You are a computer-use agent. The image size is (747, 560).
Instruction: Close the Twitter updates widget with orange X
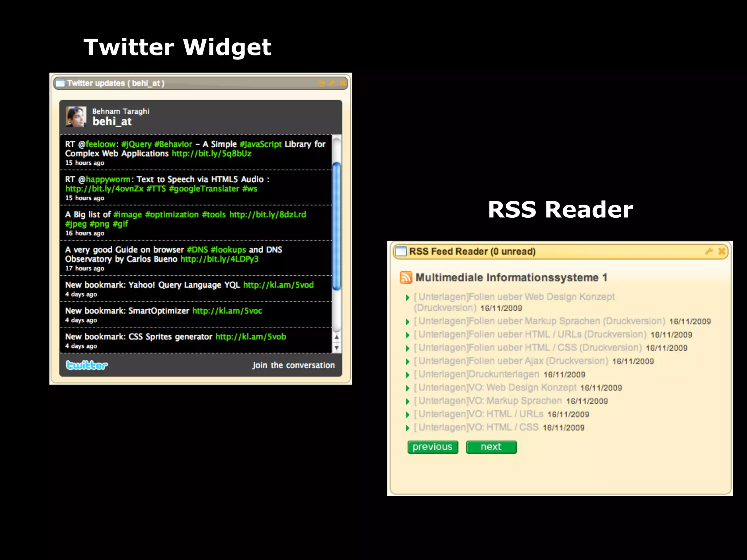(342, 83)
